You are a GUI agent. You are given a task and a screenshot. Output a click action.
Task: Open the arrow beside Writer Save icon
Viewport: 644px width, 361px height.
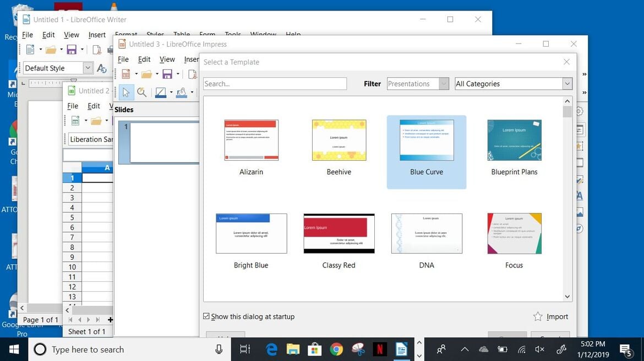tap(82, 50)
